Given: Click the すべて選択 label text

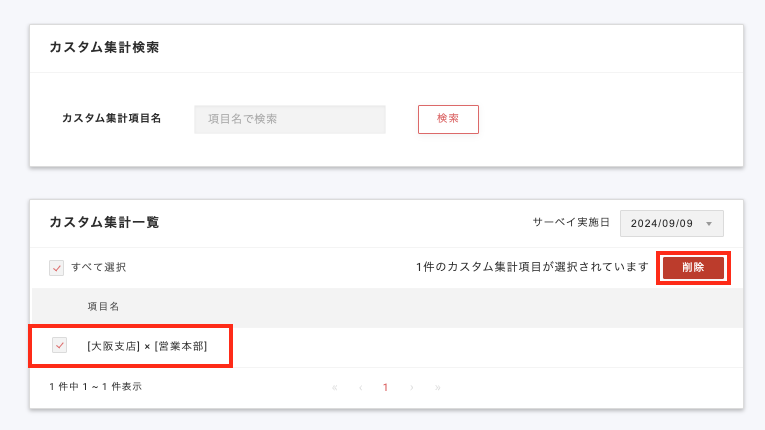Looking at the screenshot, I should click(98, 268).
